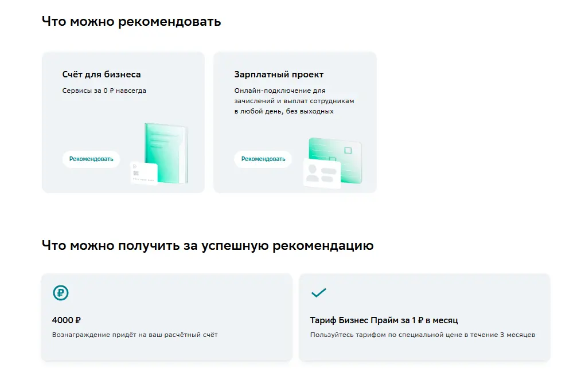The height and width of the screenshot is (392, 585).
Task: Select the Зарплатный проект card title
Action: click(279, 75)
